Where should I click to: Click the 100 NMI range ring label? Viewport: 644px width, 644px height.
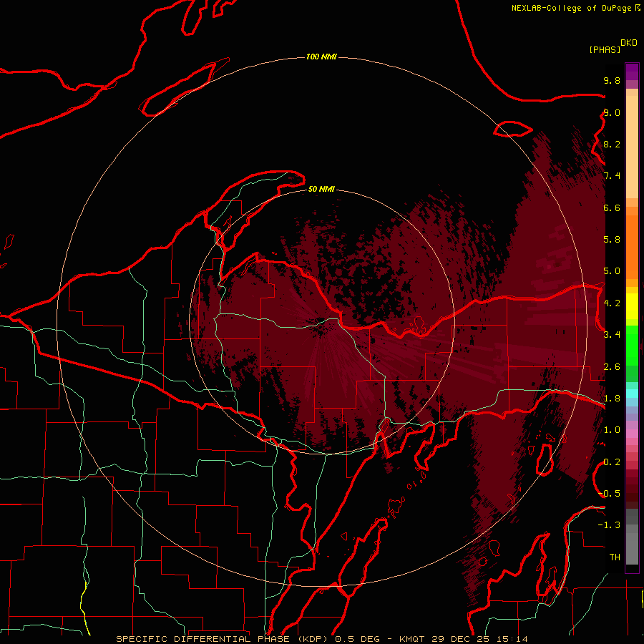point(321,57)
